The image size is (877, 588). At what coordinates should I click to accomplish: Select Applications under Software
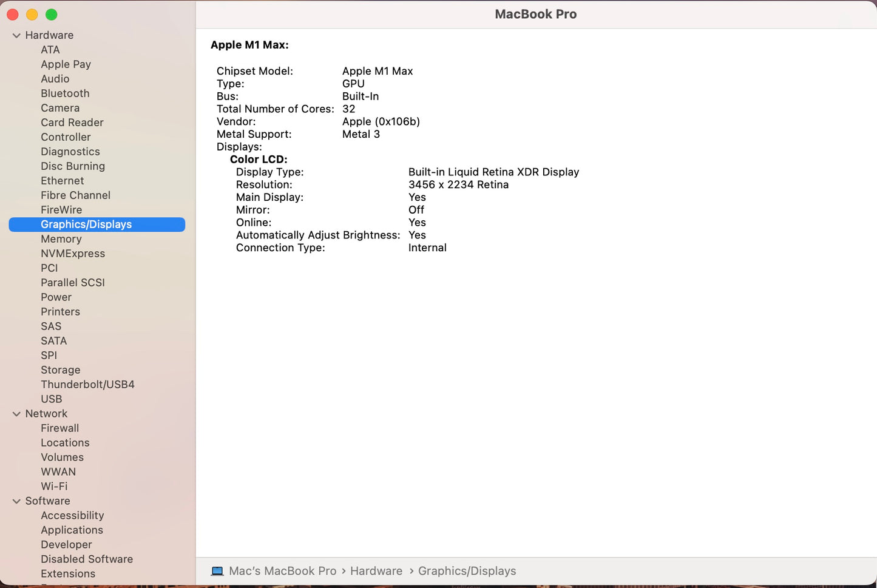pos(72,530)
